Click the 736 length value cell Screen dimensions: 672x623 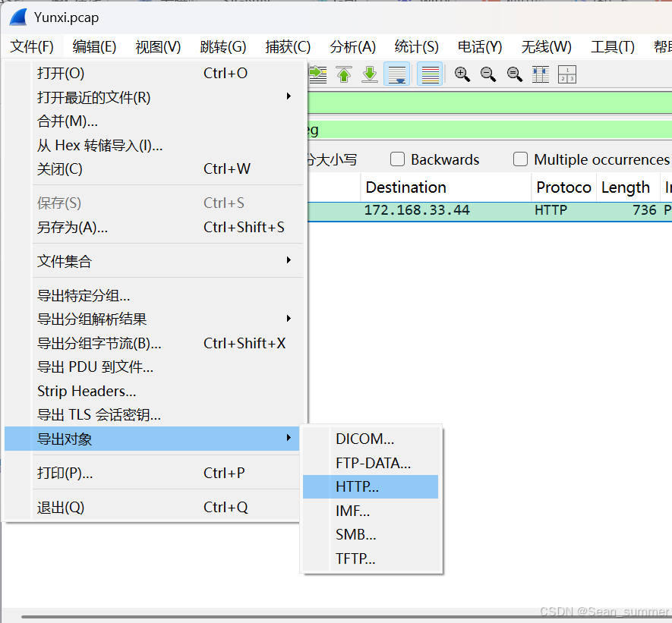click(645, 210)
